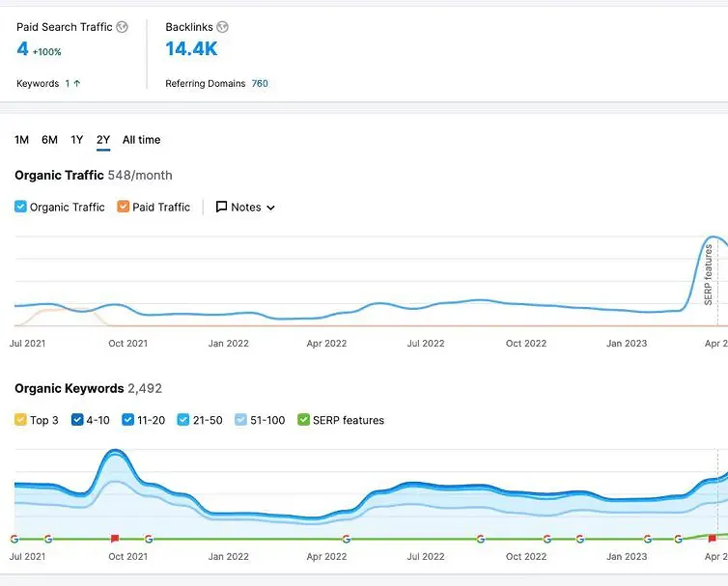
Task: Switch to the 1M time range
Action: [21, 140]
